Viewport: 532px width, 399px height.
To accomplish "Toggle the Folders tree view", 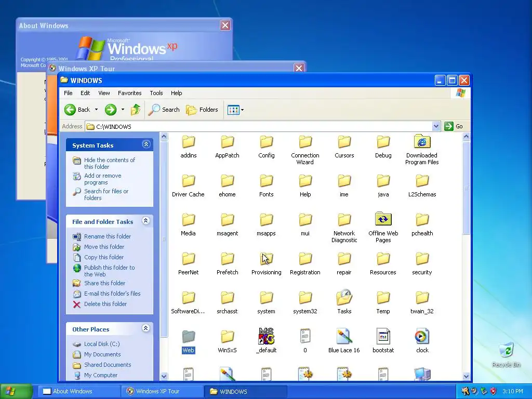I will click(x=202, y=110).
